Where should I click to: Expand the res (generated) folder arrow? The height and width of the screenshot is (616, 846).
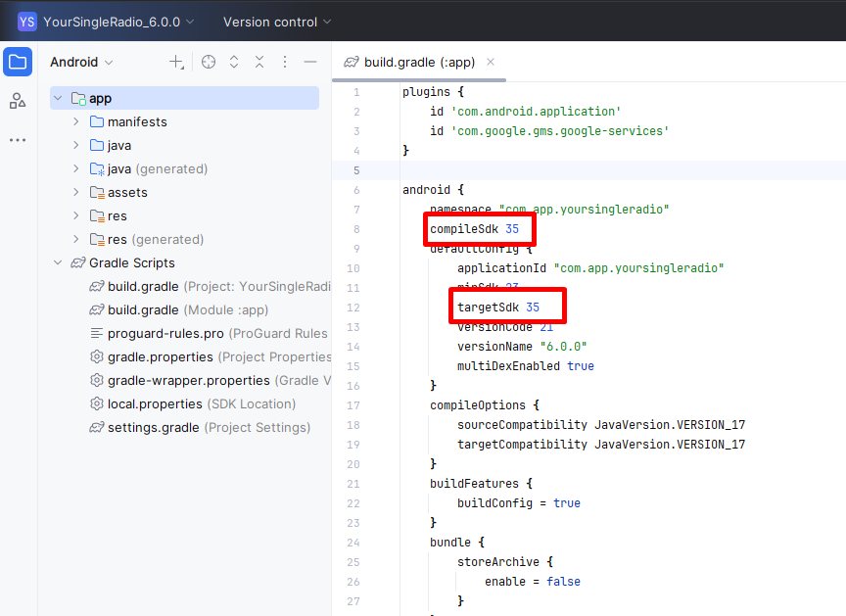pos(76,239)
